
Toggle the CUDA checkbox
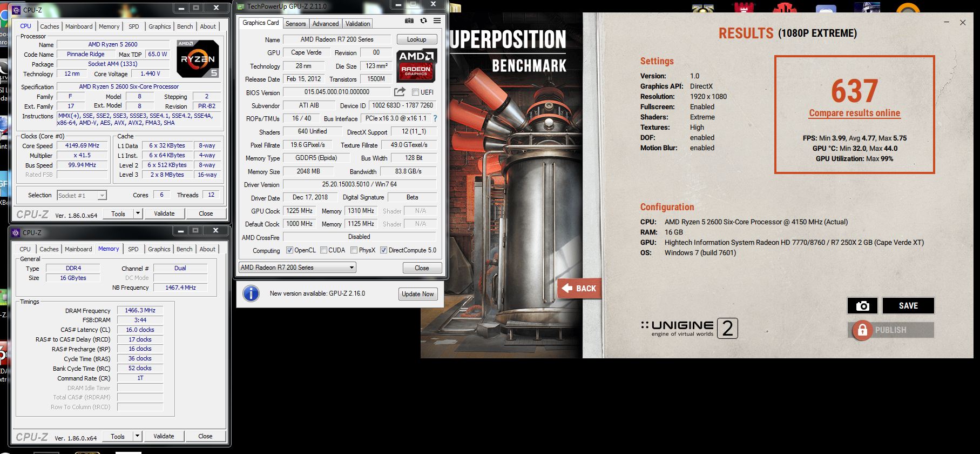click(x=323, y=250)
